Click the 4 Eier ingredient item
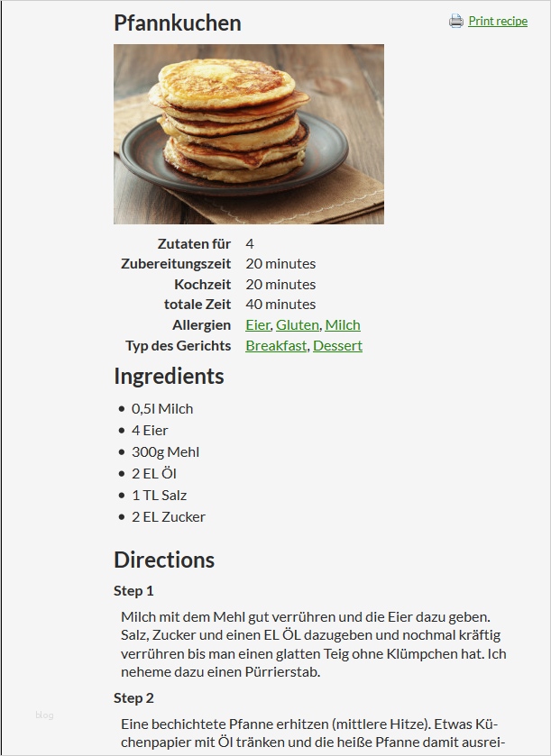The image size is (551, 756). click(150, 430)
